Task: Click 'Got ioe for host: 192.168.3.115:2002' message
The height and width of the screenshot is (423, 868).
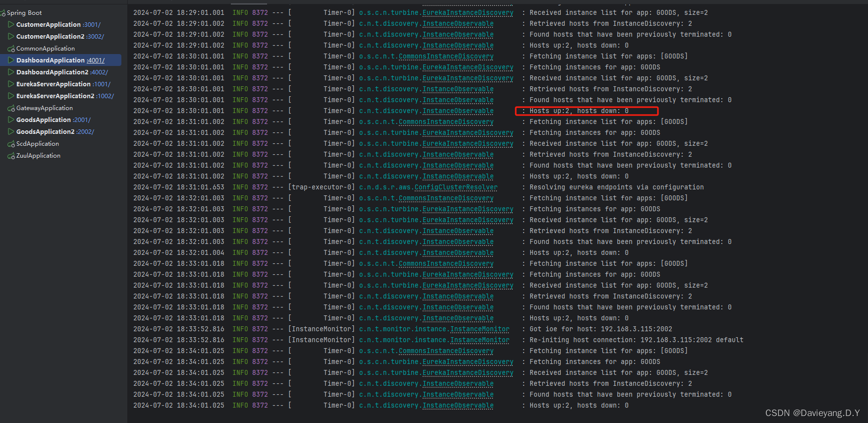Action: [x=601, y=329]
